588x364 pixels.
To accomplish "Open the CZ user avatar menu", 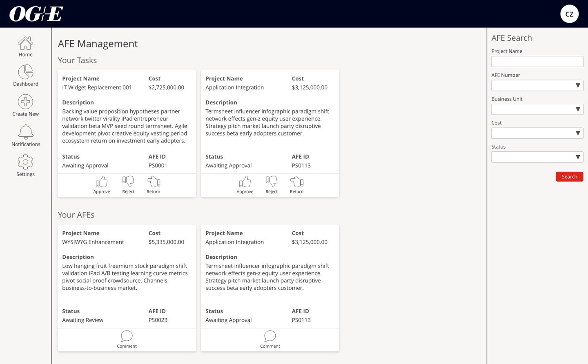I will 569,14.
